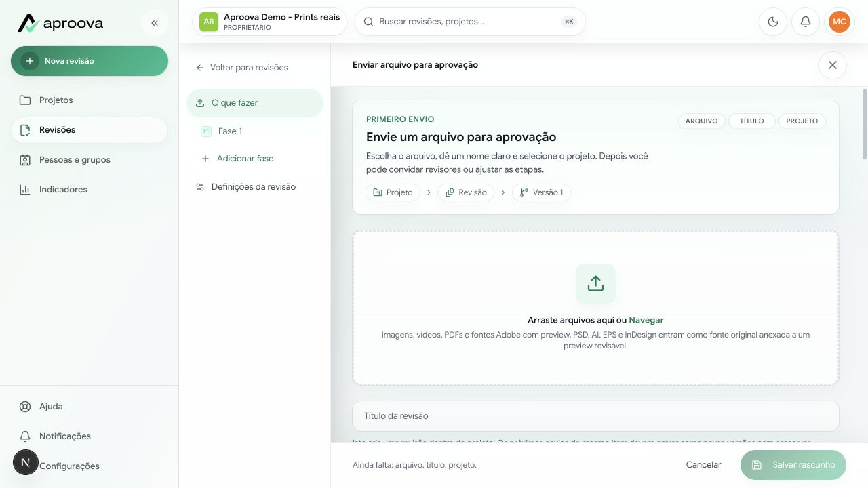This screenshot has width=868, height=488.
Task: Open Notificações in the sidebar
Action: point(90,436)
